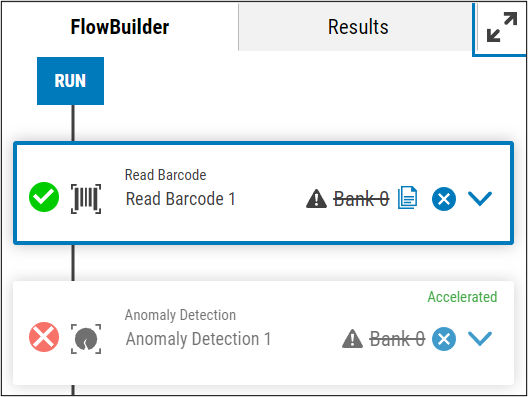The height and width of the screenshot is (397, 528).
Task: Remove Read Barcode 1 with blue X
Action: pyautogui.click(x=444, y=199)
